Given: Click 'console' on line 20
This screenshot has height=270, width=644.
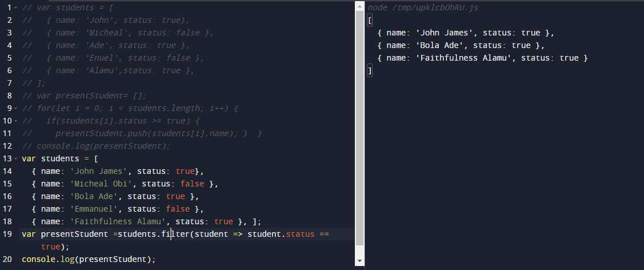Looking at the screenshot, I should point(39,259).
